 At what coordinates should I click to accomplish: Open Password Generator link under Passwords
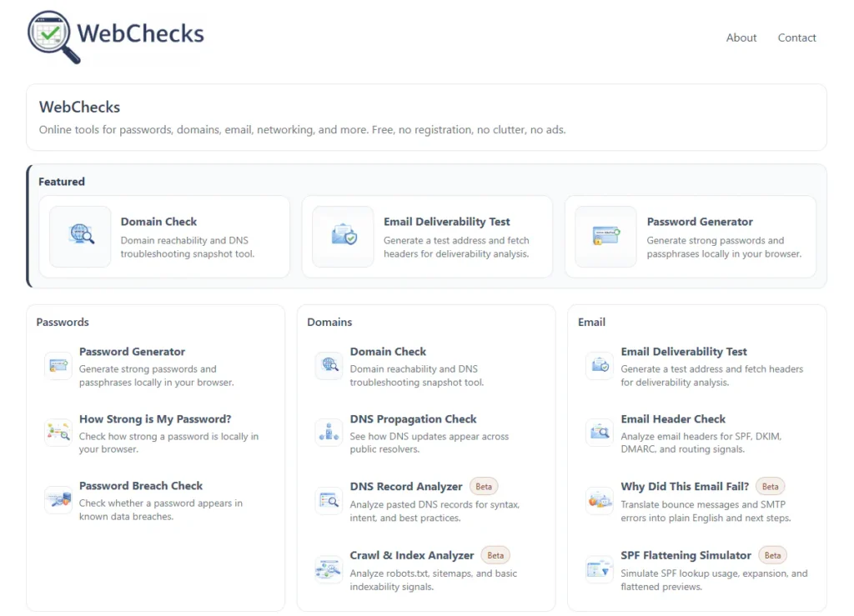point(132,352)
